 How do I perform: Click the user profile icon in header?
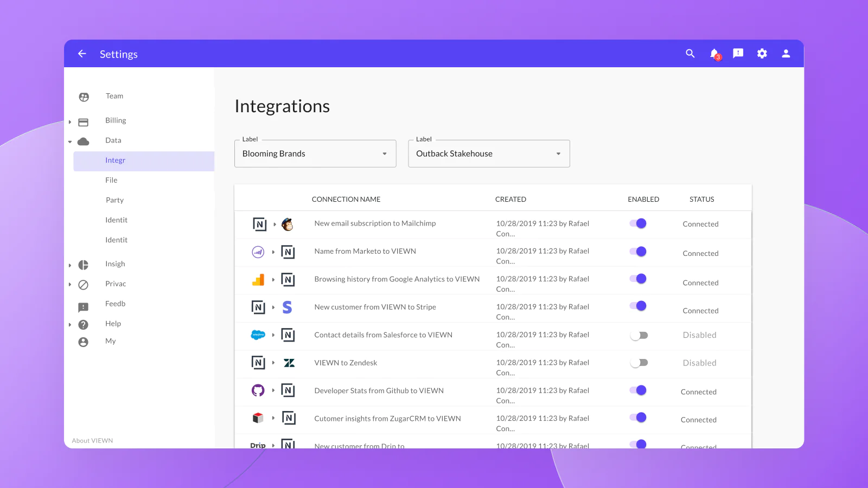click(x=786, y=54)
